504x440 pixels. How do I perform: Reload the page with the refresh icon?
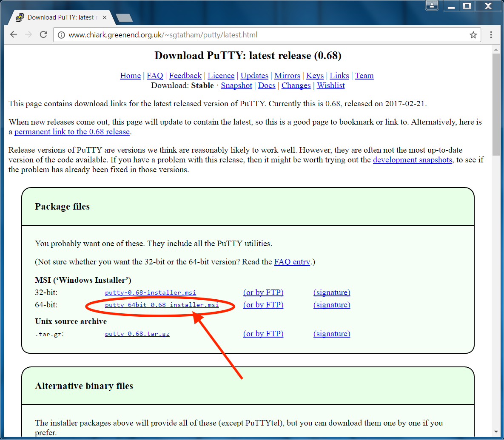(x=43, y=35)
